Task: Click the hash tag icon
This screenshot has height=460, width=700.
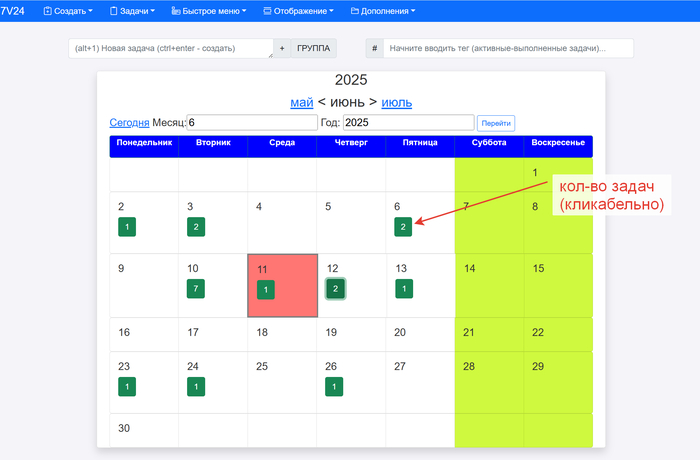Action: point(374,48)
